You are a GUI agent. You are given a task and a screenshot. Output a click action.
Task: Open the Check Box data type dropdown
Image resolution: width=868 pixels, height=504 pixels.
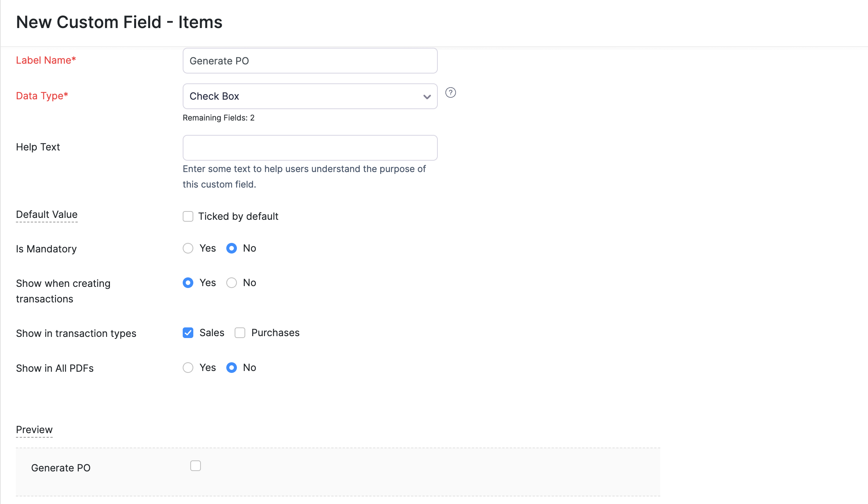point(309,96)
